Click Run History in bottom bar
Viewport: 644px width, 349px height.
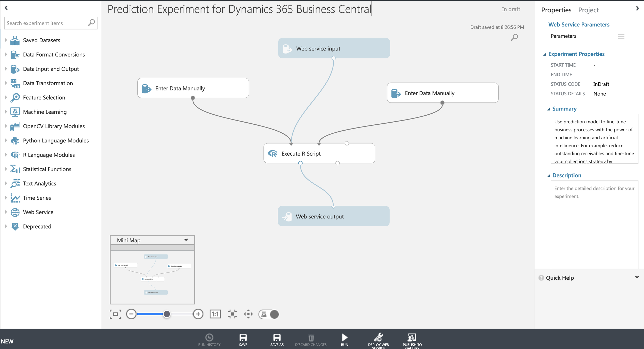tap(209, 340)
